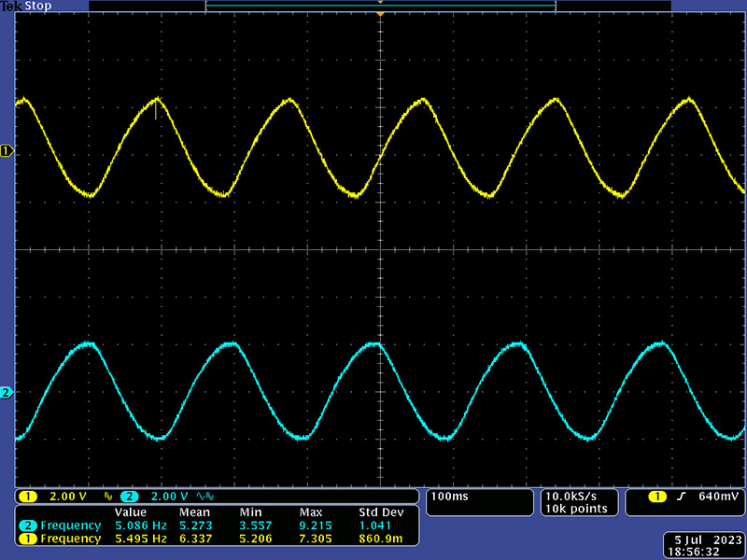
Task: Click the channel 2 2.00 V scale readout
Action: coord(170,497)
